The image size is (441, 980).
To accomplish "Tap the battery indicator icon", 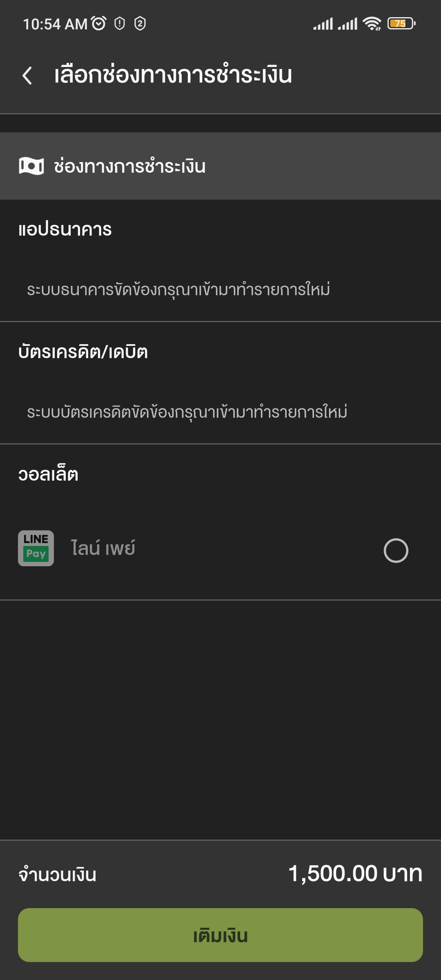I will point(402,24).
